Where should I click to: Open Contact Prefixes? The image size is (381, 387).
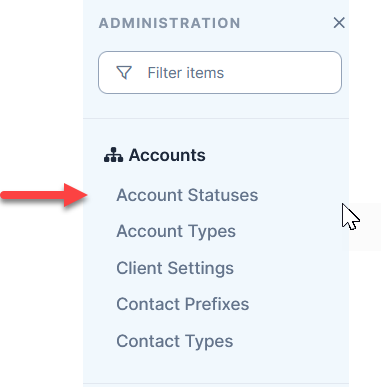183,304
